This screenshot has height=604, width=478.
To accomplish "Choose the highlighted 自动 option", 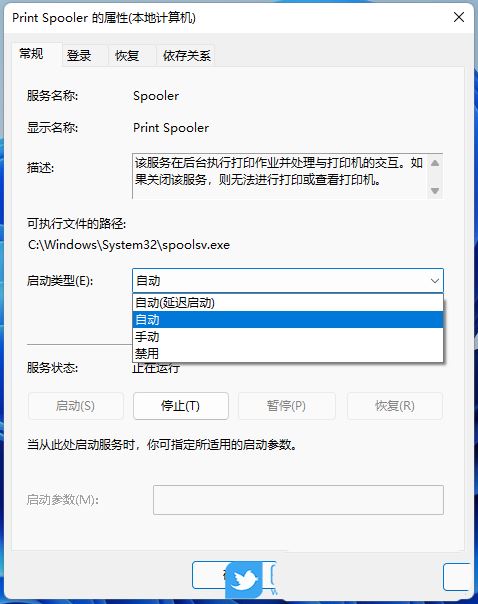I will [x=288, y=319].
